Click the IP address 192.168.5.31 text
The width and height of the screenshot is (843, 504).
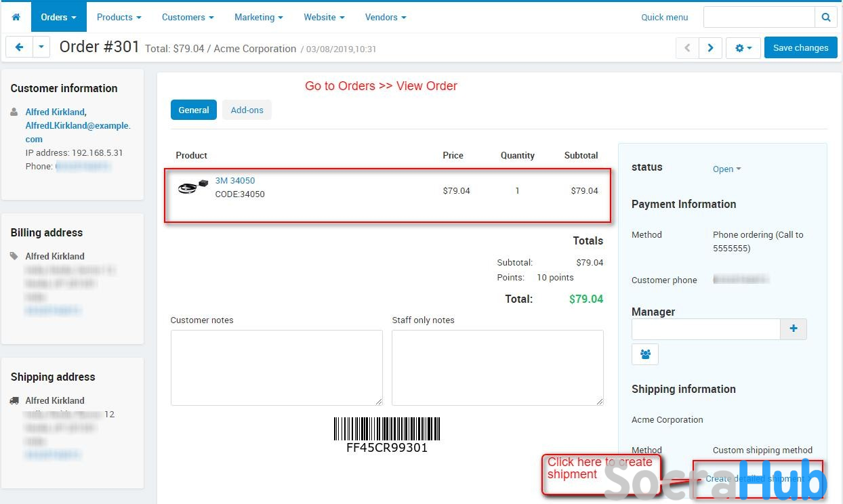pos(75,152)
